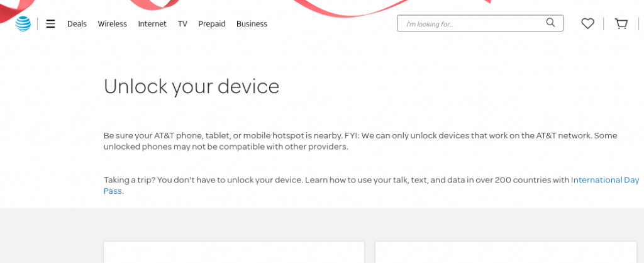Click the "Unlock your device" heading
Image resolution: width=644 pixels, height=263 pixels.
click(191, 86)
